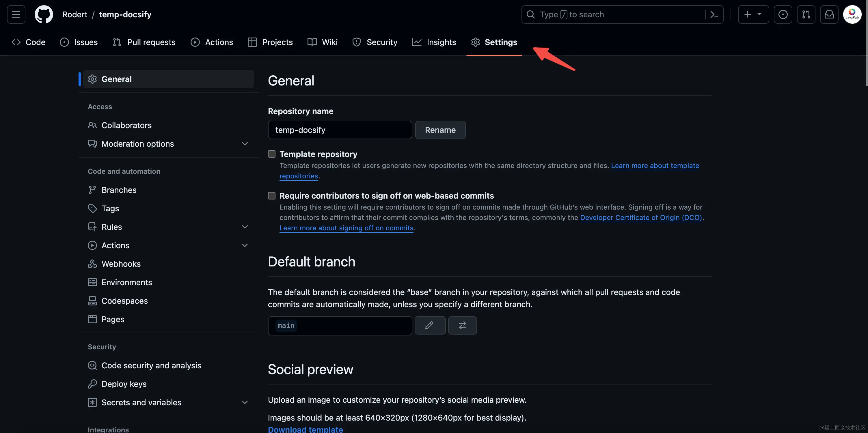The width and height of the screenshot is (868, 433).
Task: Open the JavaPub user avatar menu
Action: tap(852, 14)
